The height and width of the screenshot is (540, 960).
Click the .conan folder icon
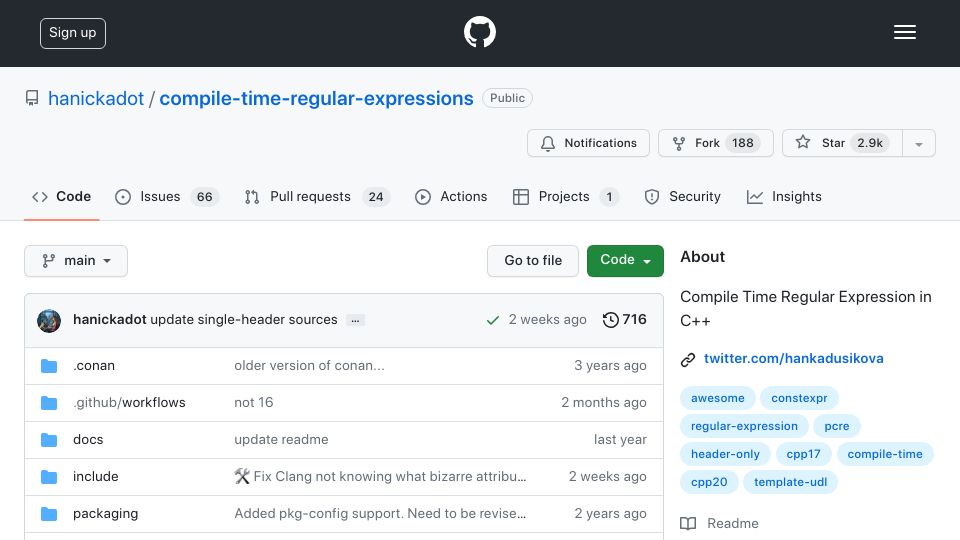pyautogui.click(x=49, y=366)
